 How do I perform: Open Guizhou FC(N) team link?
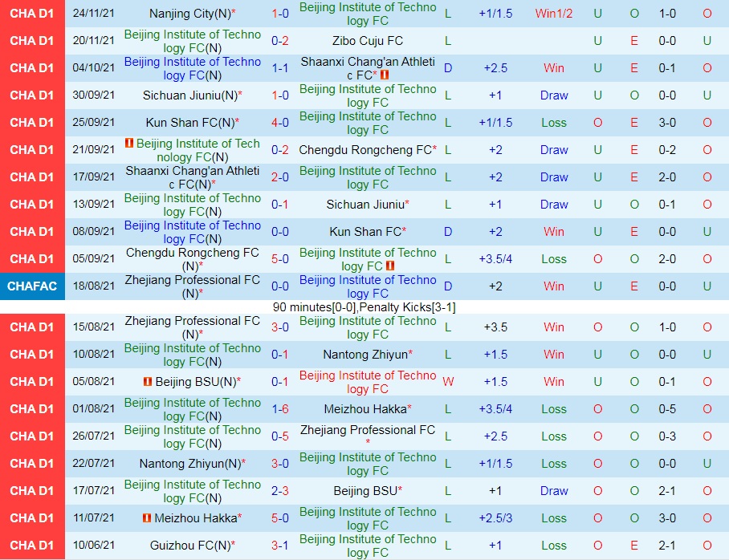click(x=190, y=545)
